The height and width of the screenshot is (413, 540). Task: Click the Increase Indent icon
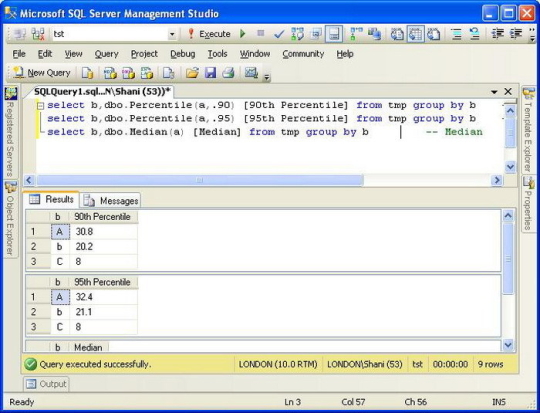(x=516, y=34)
